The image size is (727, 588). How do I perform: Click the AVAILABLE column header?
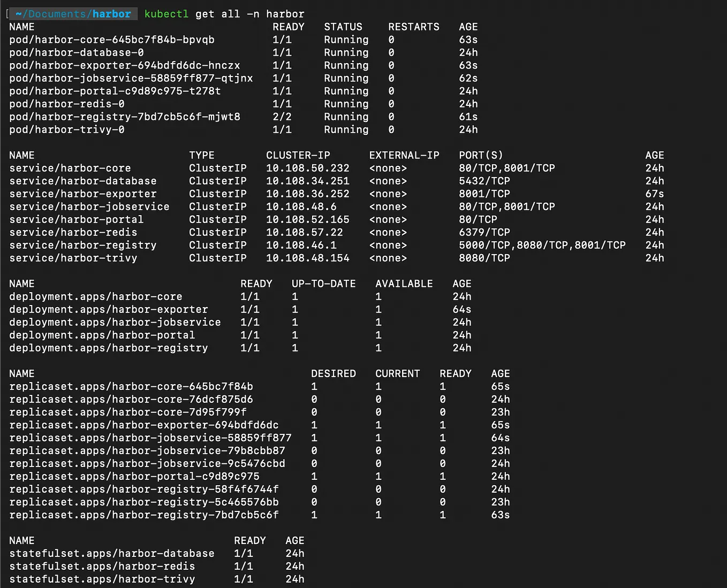point(404,284)
